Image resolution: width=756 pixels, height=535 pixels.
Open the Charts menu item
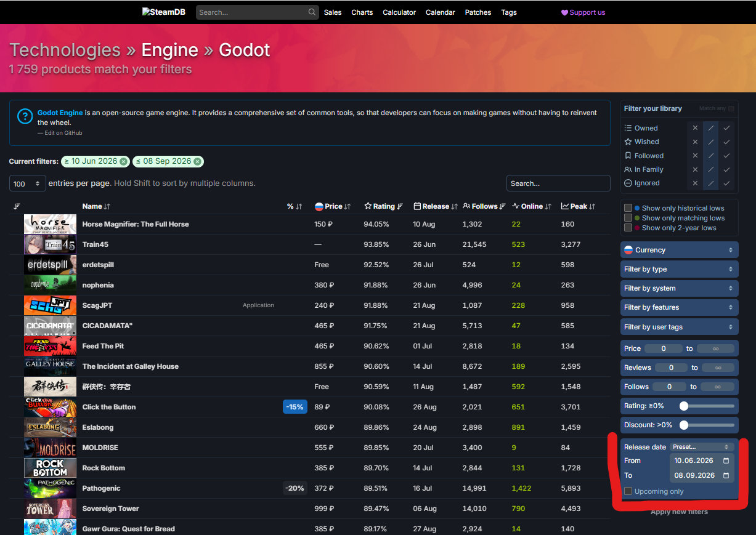(362, 12)
